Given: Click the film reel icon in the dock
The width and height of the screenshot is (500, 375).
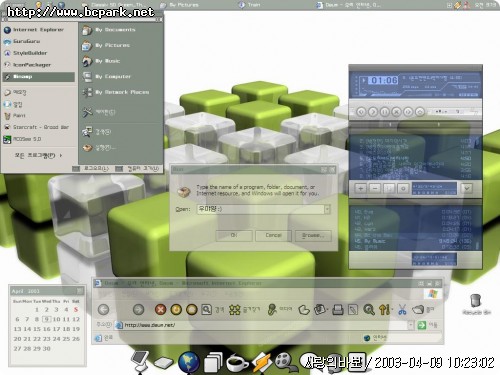Looking at the screenshot, I should click(x=285, y=362).
